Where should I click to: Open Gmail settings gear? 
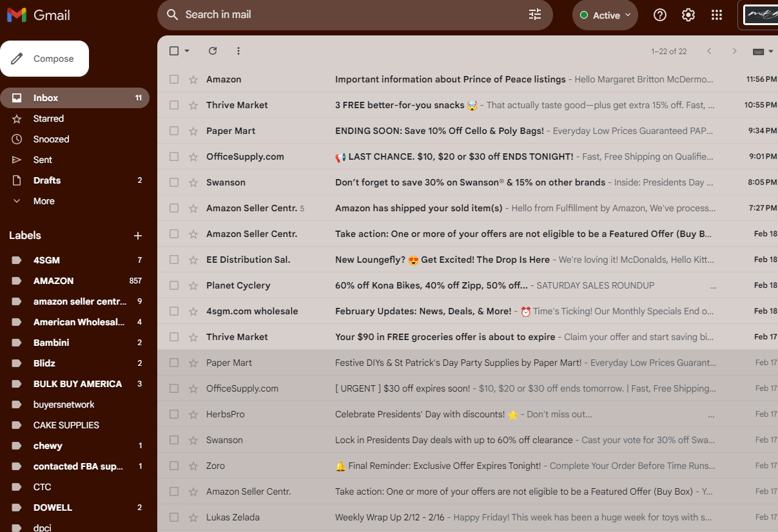pyautogui.click(x=688, y=15)
